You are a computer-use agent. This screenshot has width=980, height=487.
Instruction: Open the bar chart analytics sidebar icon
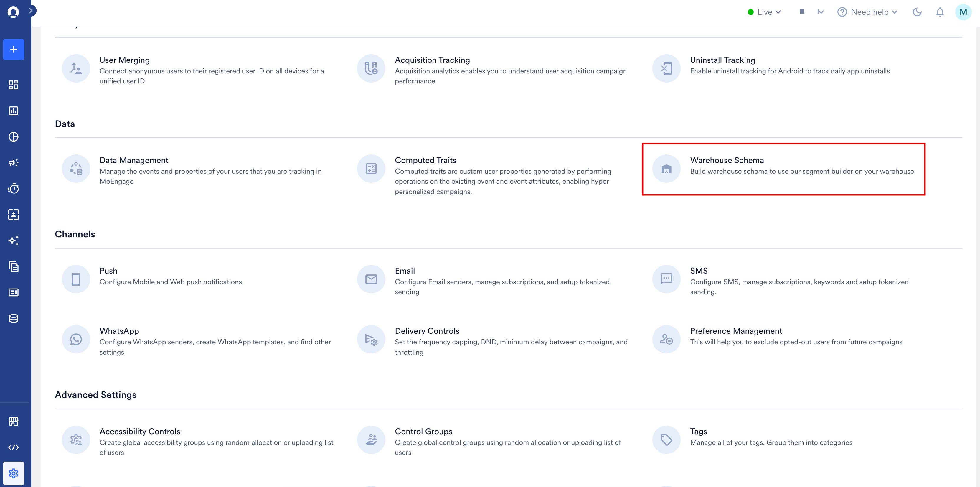(x=13, y=111)
